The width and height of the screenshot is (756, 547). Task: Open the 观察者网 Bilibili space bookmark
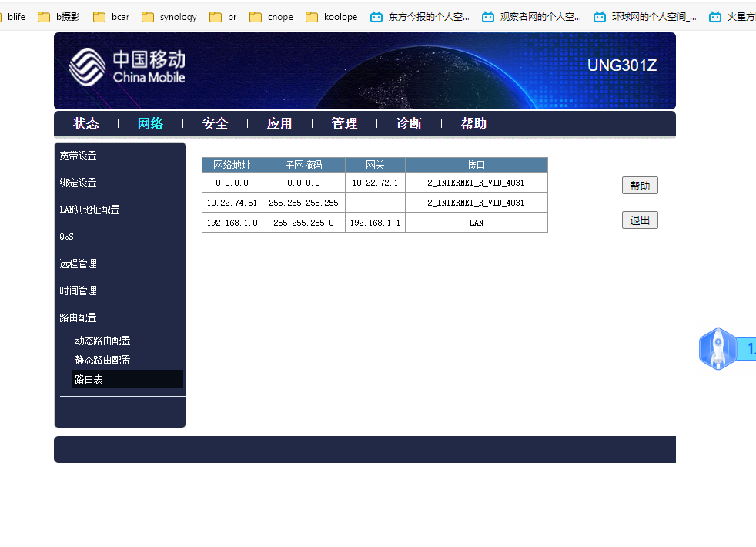click(x=532, y=17)
